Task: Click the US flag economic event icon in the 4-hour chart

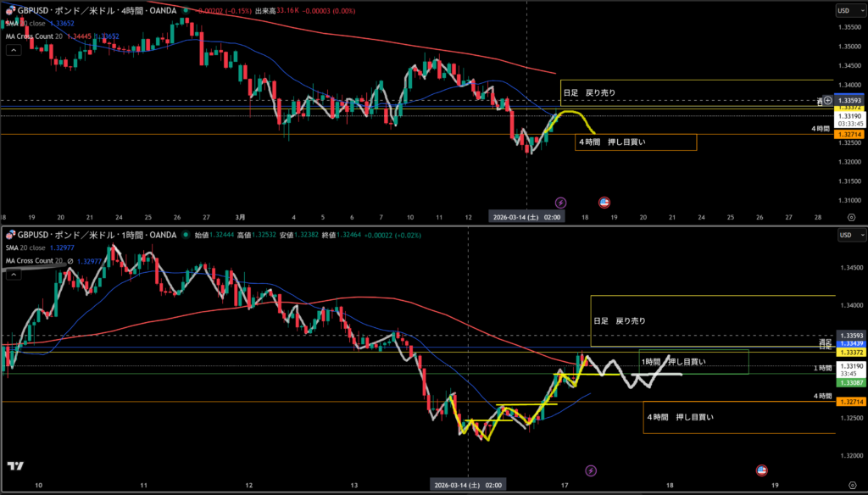Action: click(604, 202)
